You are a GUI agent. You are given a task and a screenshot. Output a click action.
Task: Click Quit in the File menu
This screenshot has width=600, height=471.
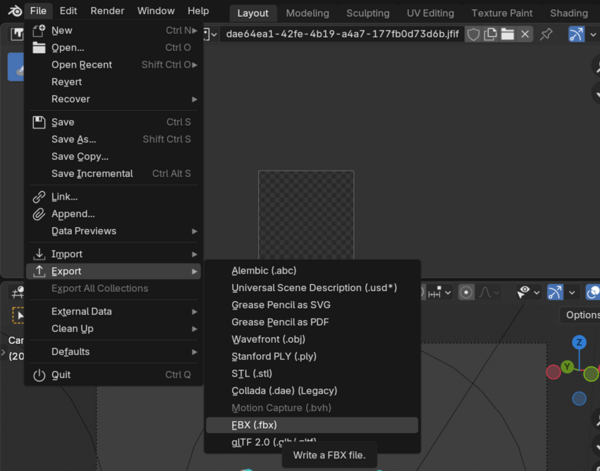pos(114,375)
